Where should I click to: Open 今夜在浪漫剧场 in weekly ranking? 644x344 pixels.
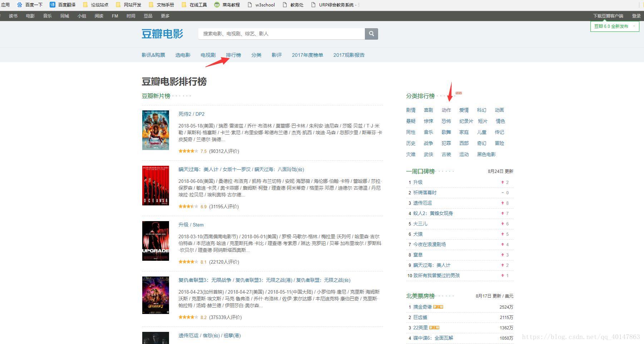click(430, 244)
